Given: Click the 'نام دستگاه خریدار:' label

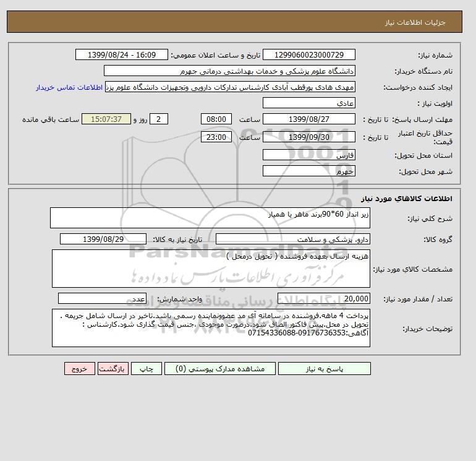Looking at the screenshot, I should 423,71.
